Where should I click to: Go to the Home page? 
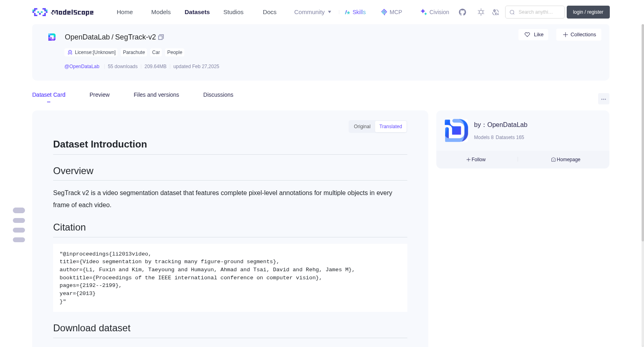pos(125,12)
